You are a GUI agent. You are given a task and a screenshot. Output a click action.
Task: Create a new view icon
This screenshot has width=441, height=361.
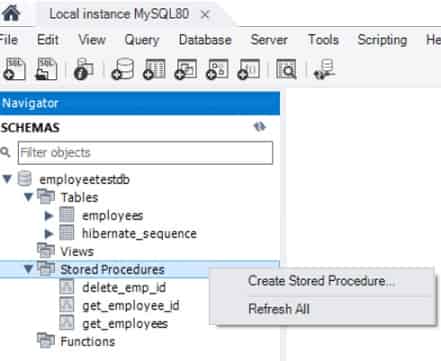coord(186,69)
